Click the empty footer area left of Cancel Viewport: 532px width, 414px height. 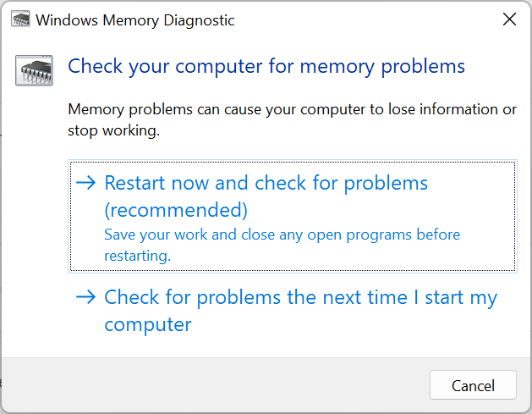point(211,384)
